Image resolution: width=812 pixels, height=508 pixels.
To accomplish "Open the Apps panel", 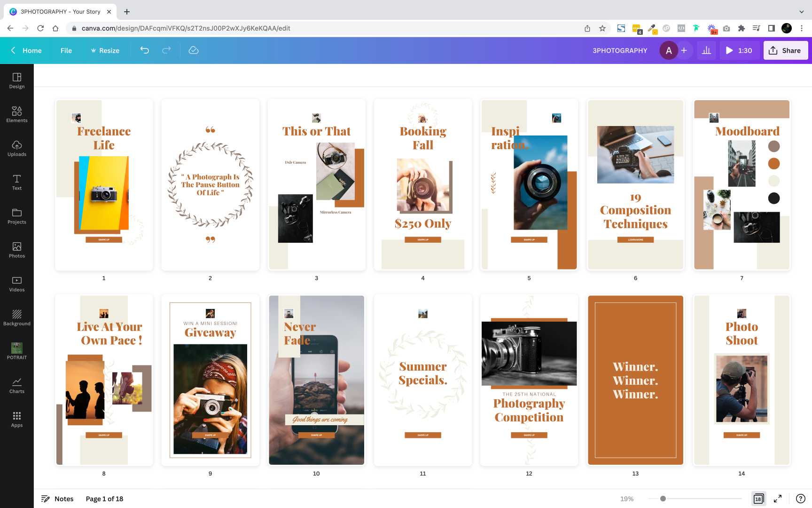I will click(x=17, y=419).
